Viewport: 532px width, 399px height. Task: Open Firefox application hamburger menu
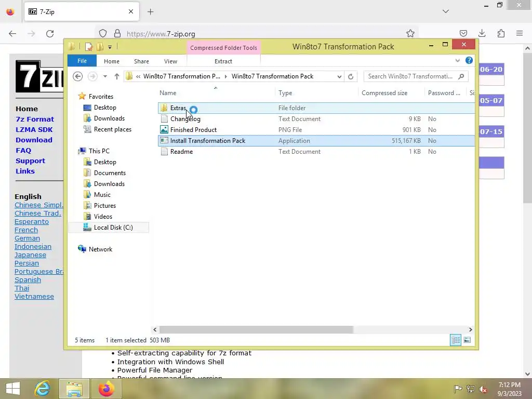pos(520,33)
